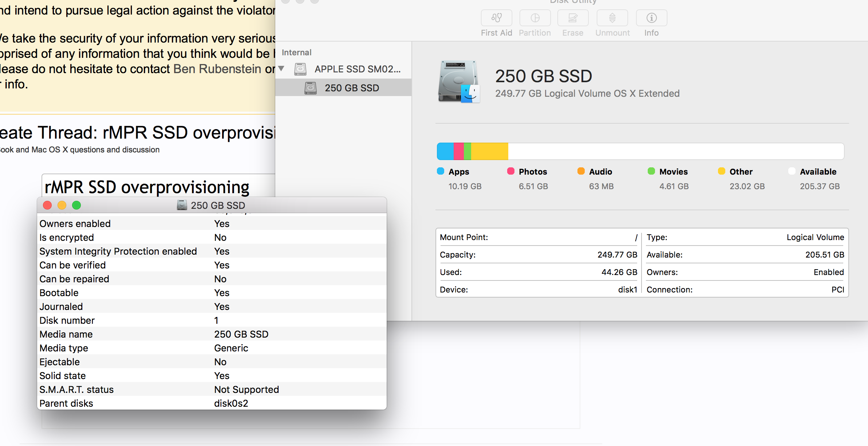Select the Journaled row
868x446 pixels.
pos(212,306)
